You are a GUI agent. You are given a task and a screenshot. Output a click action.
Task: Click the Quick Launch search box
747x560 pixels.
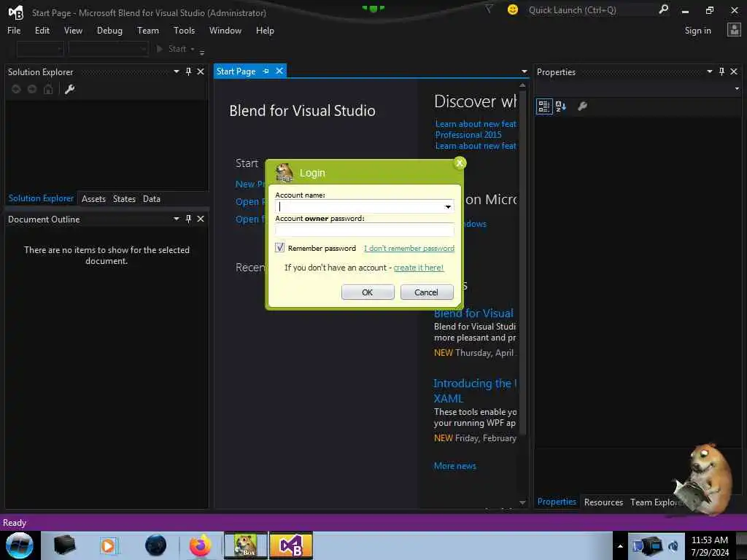tap(591, 10)
